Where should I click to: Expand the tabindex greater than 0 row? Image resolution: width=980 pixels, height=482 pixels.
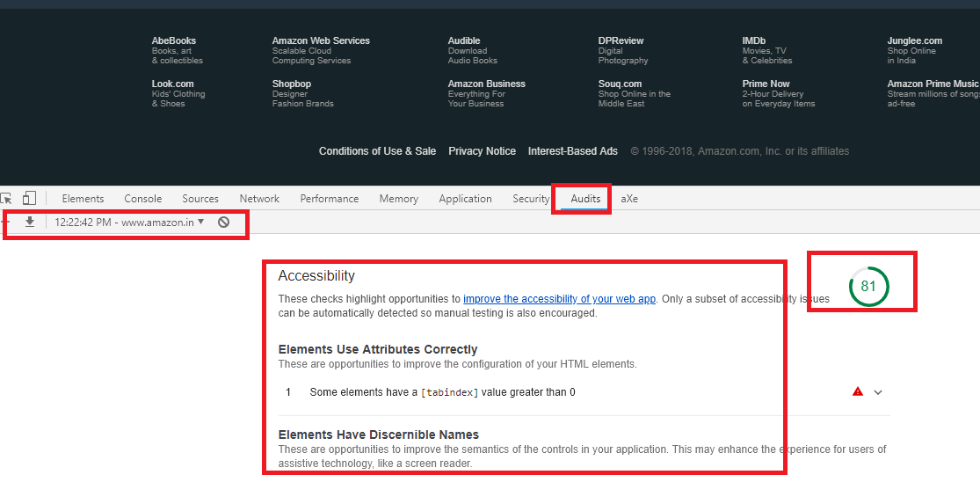coord(442,392)
